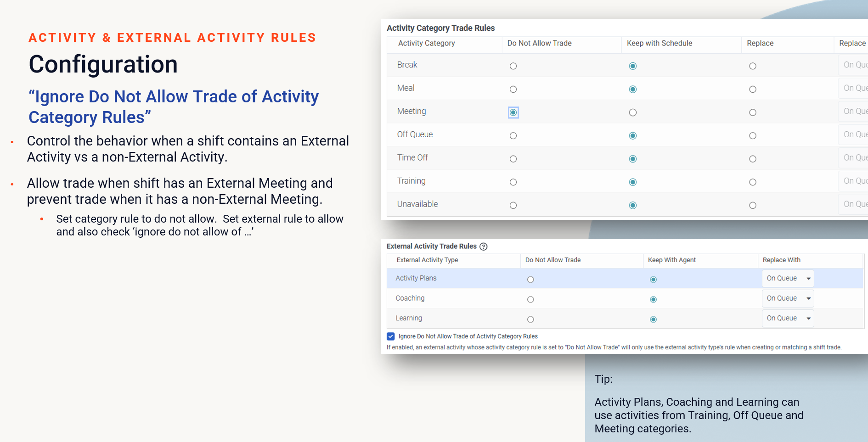
Task: Select Replace option for Training category
Action: coord(752,182)
